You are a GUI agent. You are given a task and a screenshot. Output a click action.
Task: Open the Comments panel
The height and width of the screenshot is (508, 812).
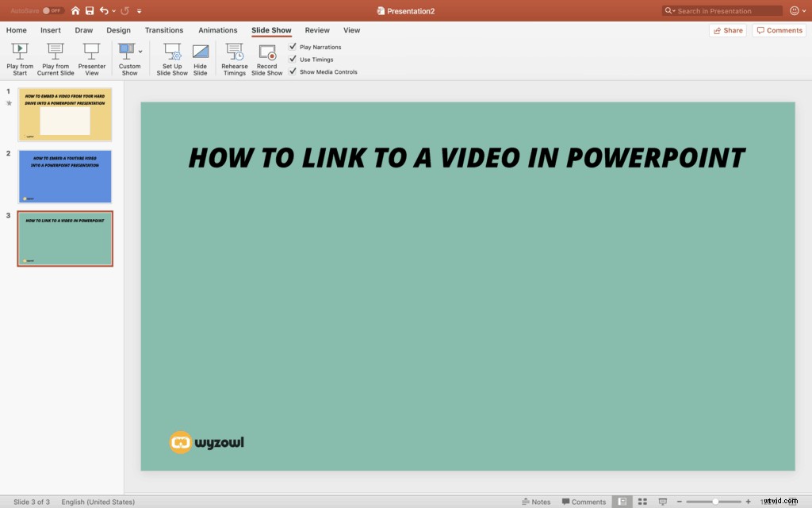(779, 29)
